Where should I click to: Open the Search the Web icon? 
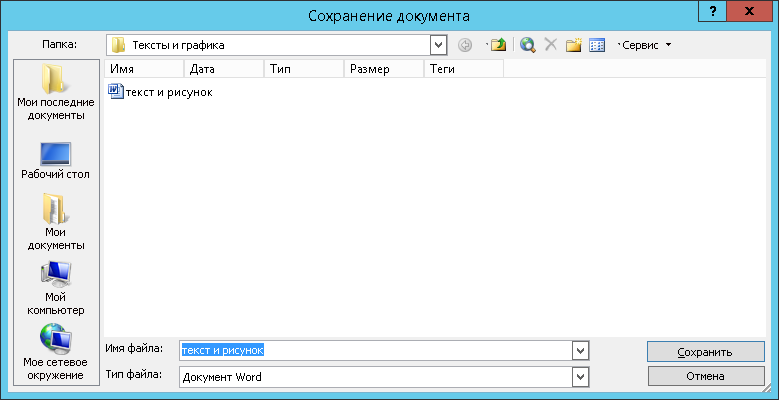pyautogui.click(x=528, y=45)
